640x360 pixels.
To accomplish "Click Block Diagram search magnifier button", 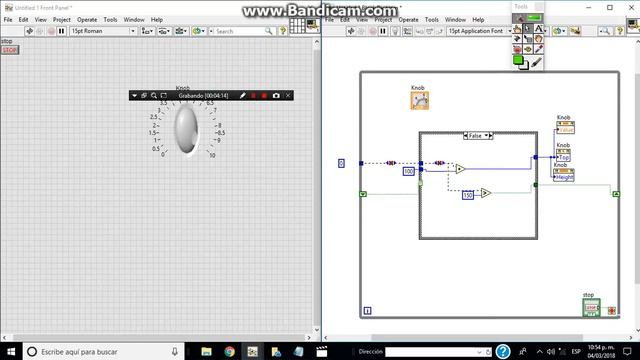I will (605, 31).
